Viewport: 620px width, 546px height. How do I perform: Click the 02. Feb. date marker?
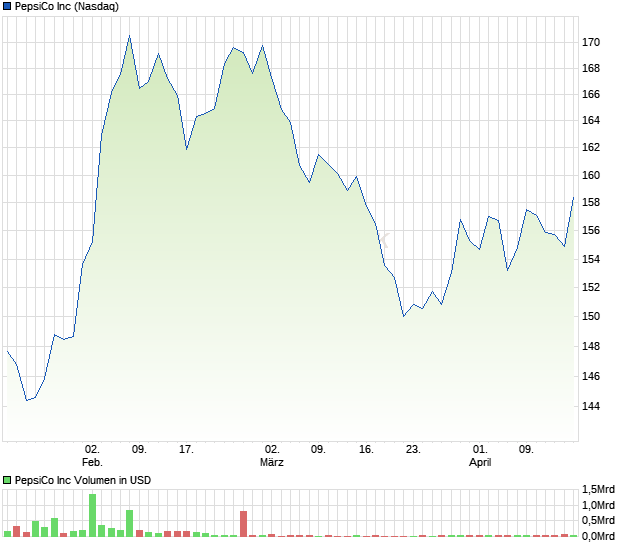(x=92, y=455)
